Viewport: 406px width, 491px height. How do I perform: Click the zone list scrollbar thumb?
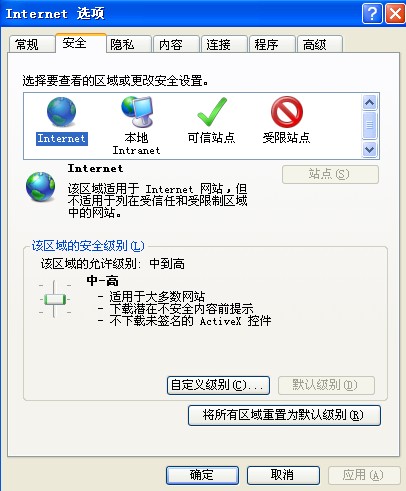coord(369,125)
